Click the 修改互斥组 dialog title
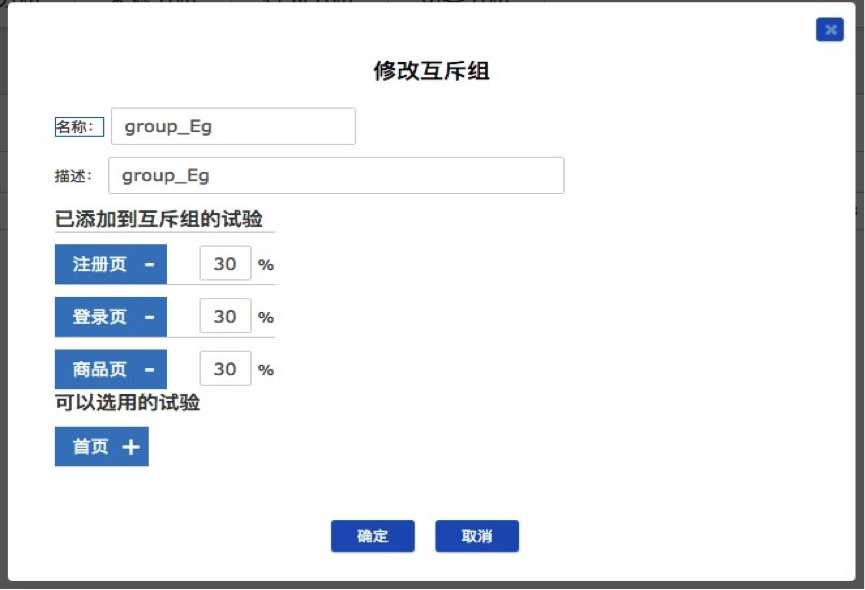 pos(431,71)
